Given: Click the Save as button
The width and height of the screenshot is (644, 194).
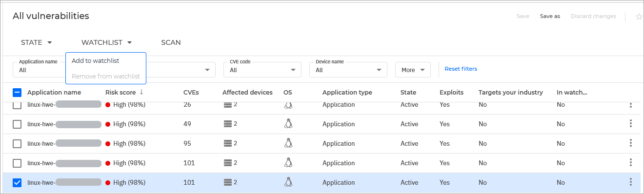Looking at the screenshot, I should [550, 16].
